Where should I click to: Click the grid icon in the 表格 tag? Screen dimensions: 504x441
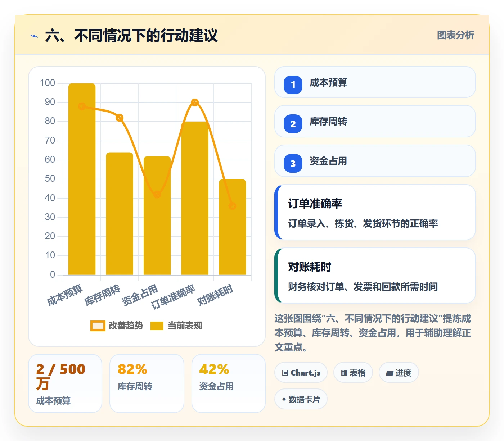pyautogui.click(x=344, y=373)
